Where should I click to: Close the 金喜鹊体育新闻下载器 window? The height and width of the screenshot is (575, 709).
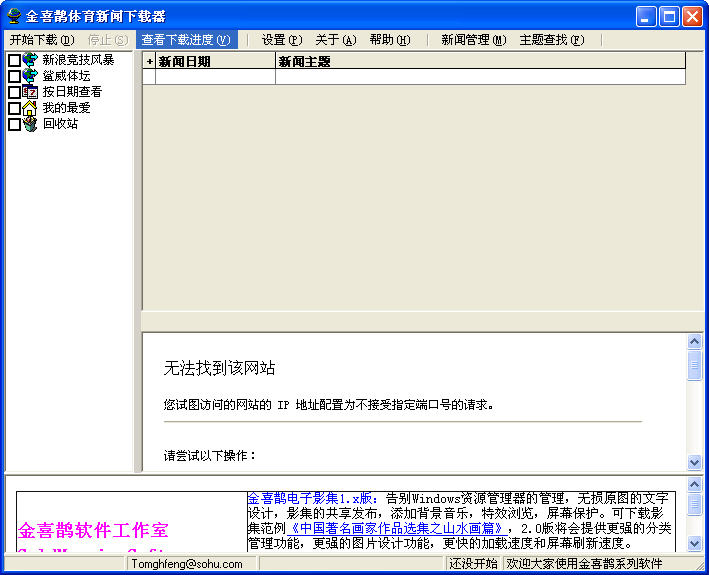tap(692, 17)
